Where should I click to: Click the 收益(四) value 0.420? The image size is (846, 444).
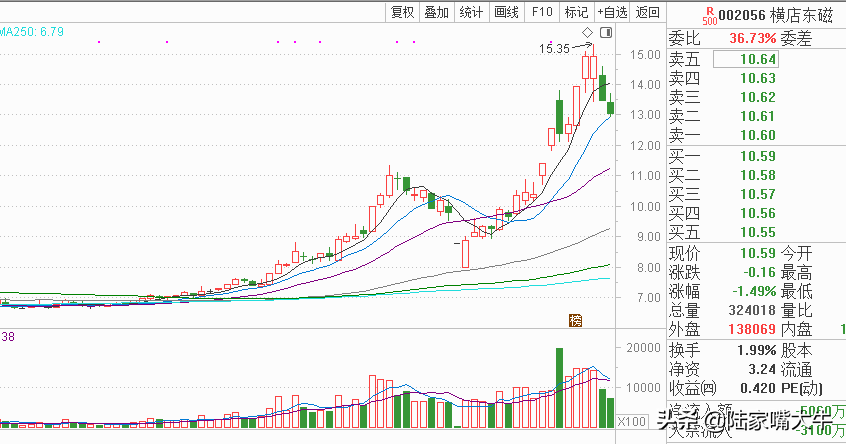(x=758, y=388)
